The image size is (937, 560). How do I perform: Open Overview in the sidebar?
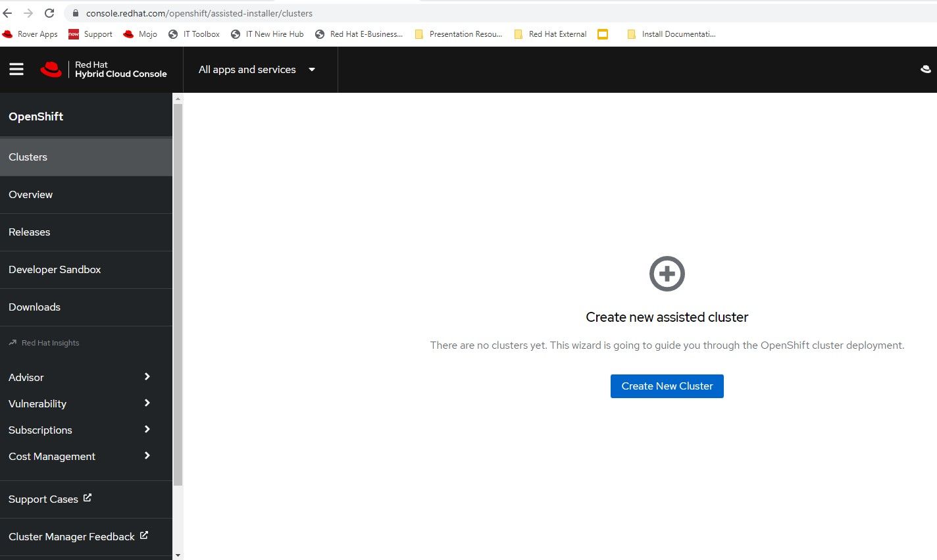[86, 194]
